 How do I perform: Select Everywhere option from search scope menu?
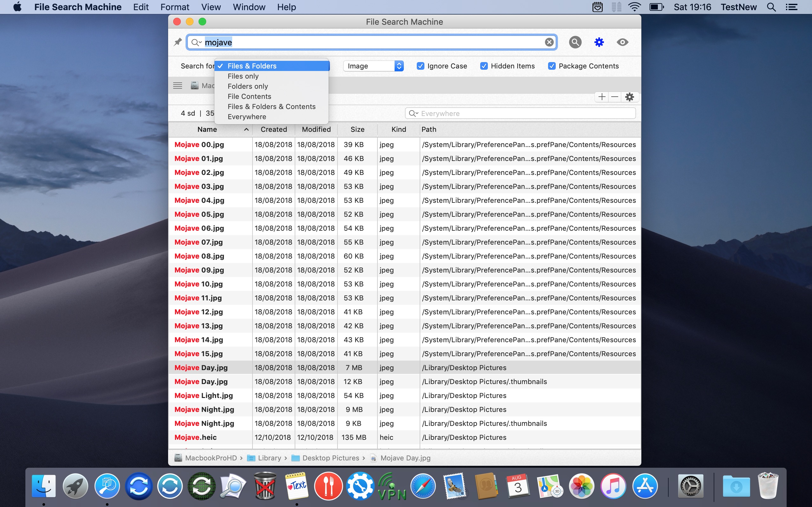pos(247,116)
